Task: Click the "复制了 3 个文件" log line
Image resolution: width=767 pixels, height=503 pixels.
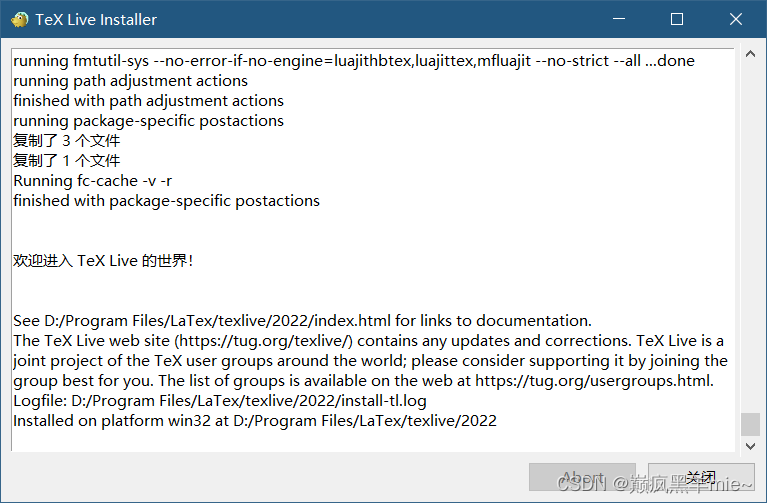Action: (67, 141)
